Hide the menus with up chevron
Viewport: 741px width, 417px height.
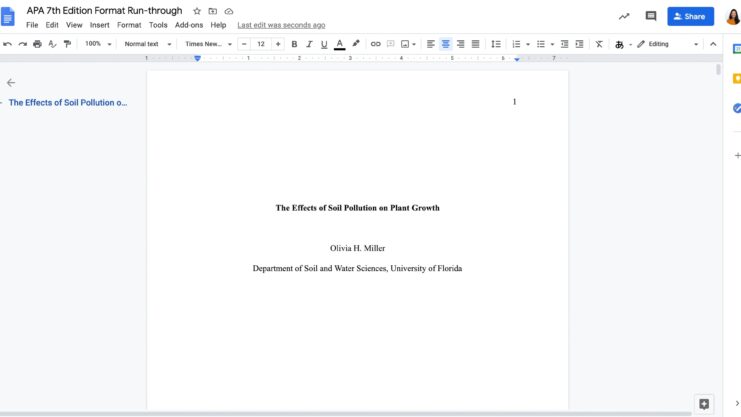pyautogui.click(x=713, y=44)
